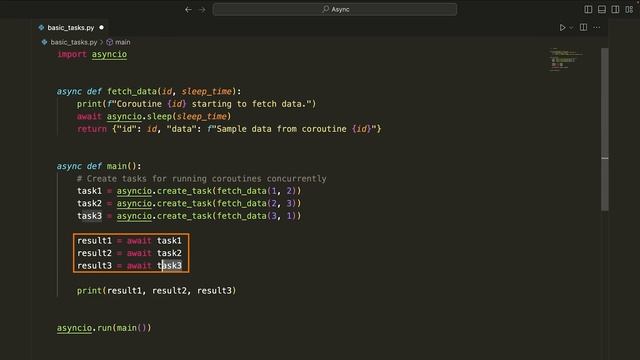Click result1 variable name
Screen dimensions: 640x360
pos(94,241)
